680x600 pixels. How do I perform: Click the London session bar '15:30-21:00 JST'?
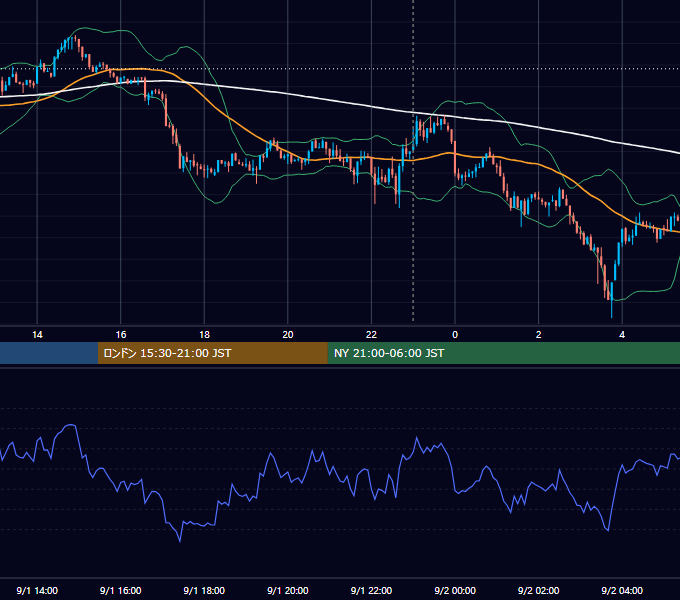[x=212, y=353]
